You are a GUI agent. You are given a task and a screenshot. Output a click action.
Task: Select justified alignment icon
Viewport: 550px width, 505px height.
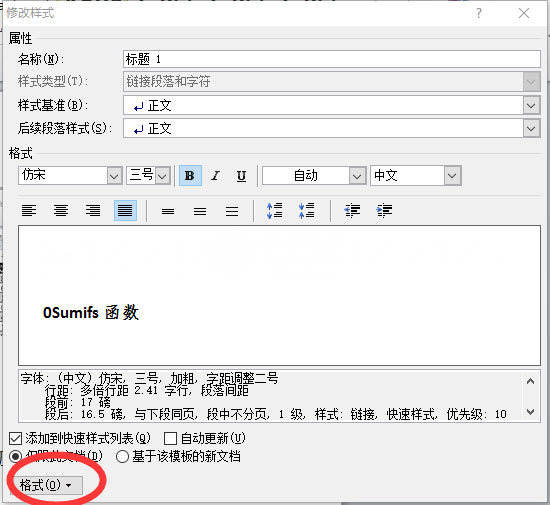tap(125, 211)
